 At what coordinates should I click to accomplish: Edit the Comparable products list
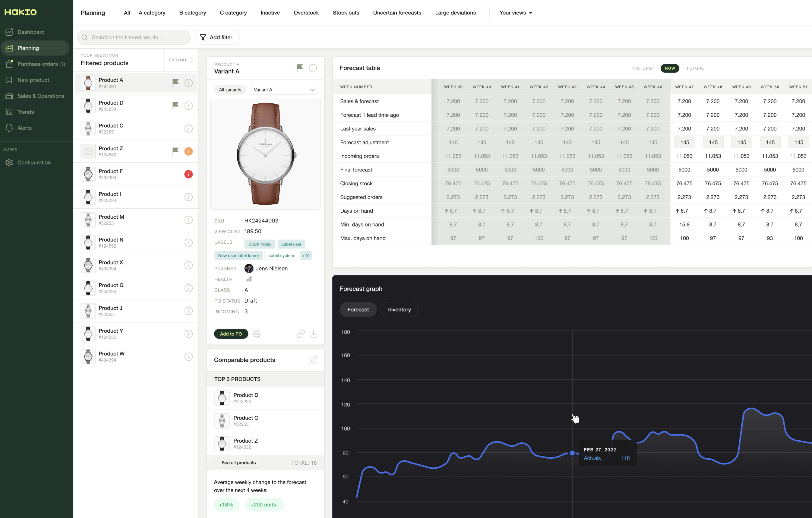313,360
